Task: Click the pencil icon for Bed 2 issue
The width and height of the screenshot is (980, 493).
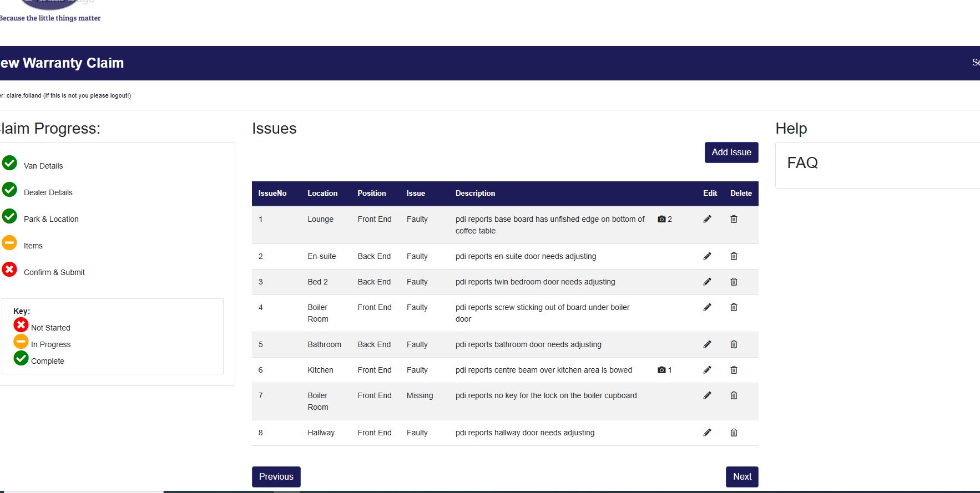Action: (707, 282)
